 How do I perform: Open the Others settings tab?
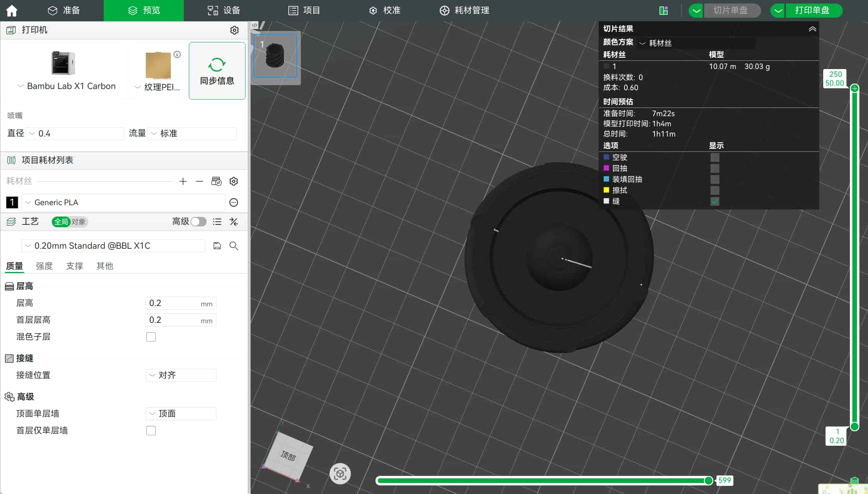click(x=104, y=266)
